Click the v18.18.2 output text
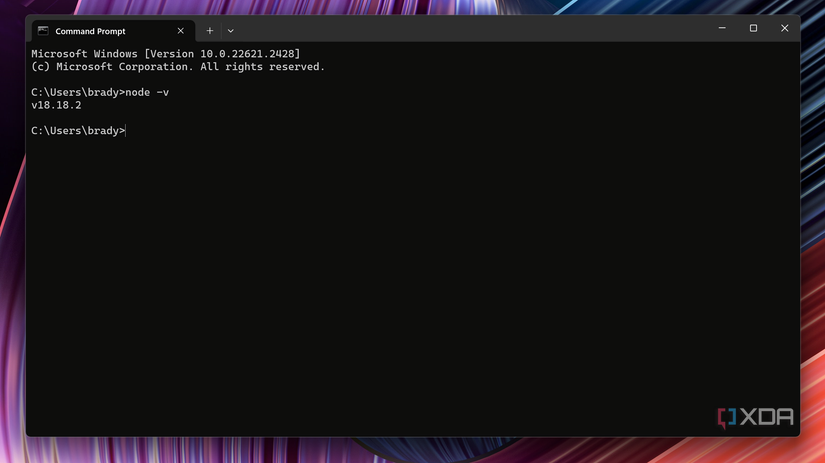This screenshot has width=825, height=463. pyautogui.click(x=56, y=105)
